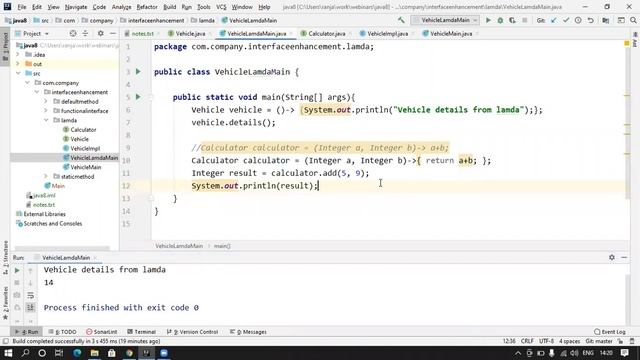Screen dimensions: 640x360
Task: Revert changes with the undo arrow icon
Action: [x=591, y=20]
